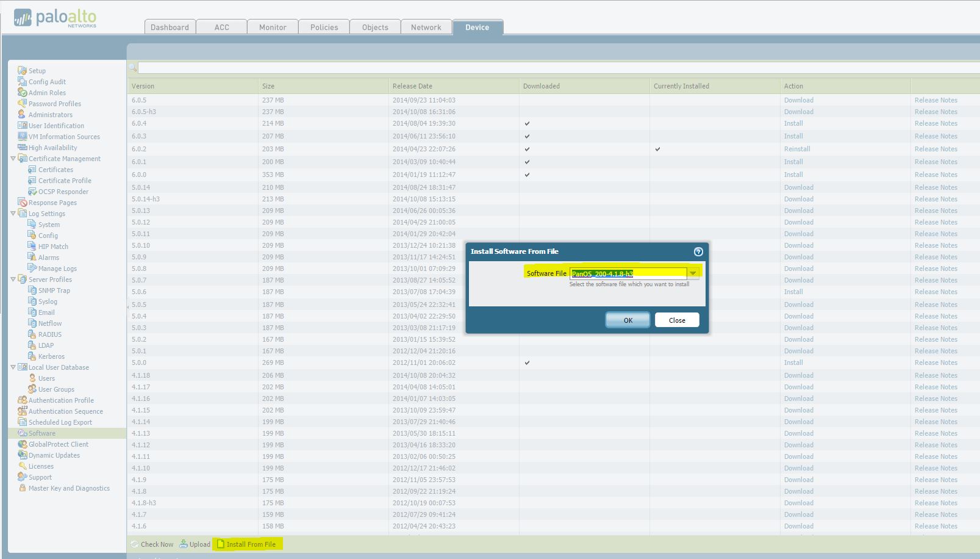The height and width of the screenshot is (559, 980).
Task: Select User Groups tree item
Action: (56, 389)
